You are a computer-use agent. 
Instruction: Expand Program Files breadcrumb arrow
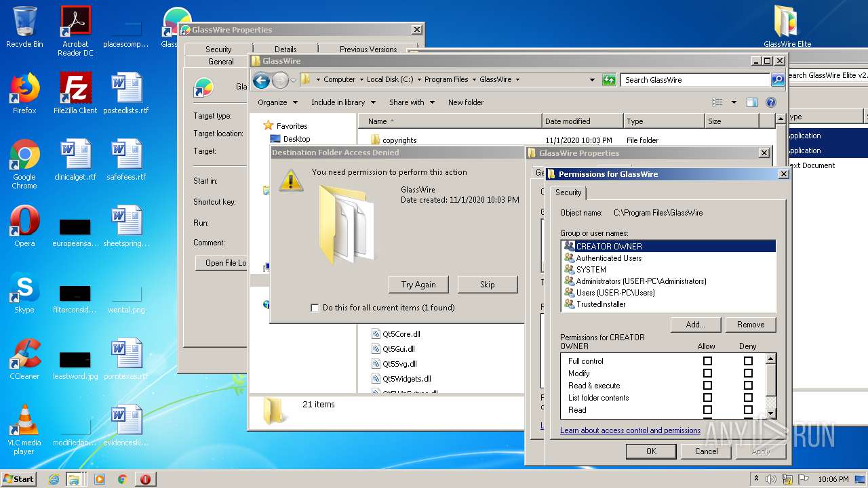pos(474,80)
